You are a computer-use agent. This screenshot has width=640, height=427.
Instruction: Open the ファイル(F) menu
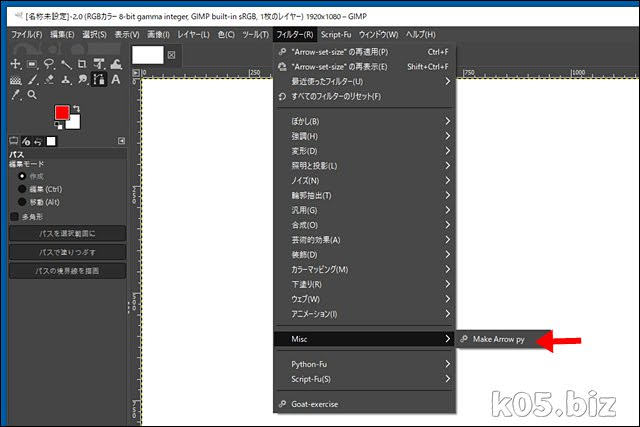(27, 35)
